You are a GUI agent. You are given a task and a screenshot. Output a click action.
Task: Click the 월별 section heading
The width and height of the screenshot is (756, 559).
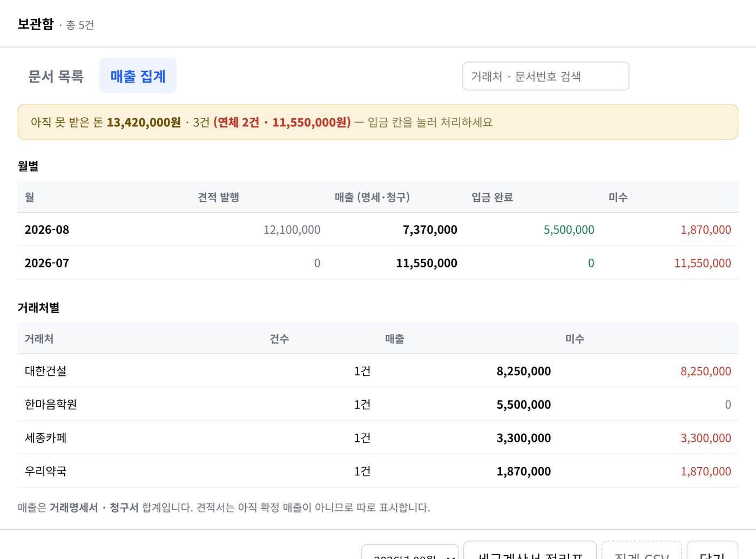tap(28, 166)
